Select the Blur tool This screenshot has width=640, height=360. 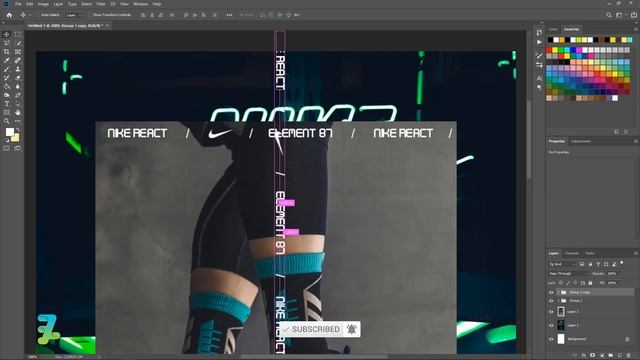(x=18, y=86)
